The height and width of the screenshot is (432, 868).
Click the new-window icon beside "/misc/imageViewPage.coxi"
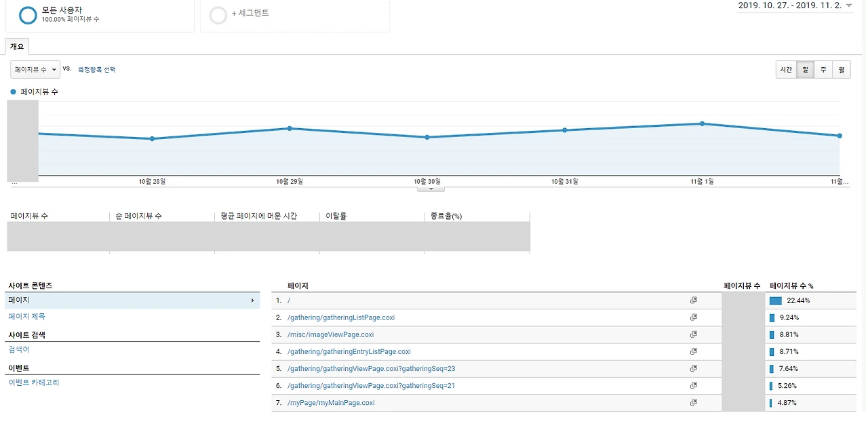coord(693,334)
